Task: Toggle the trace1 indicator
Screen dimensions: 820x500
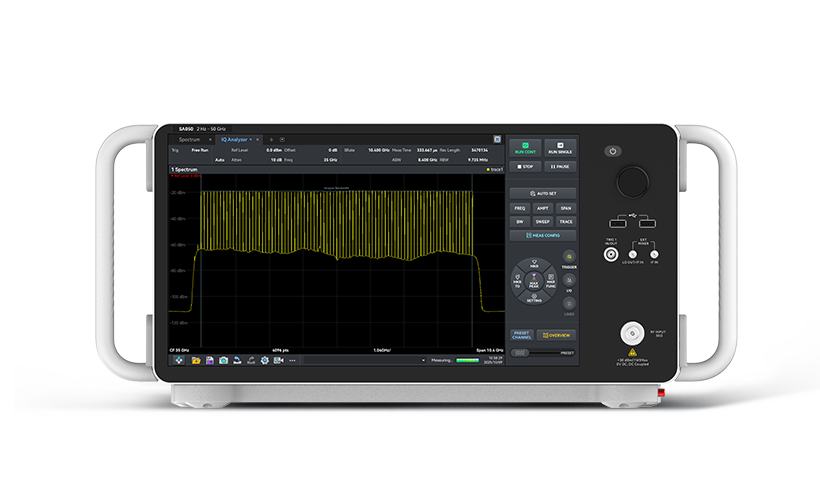Action: click(494, 170)
